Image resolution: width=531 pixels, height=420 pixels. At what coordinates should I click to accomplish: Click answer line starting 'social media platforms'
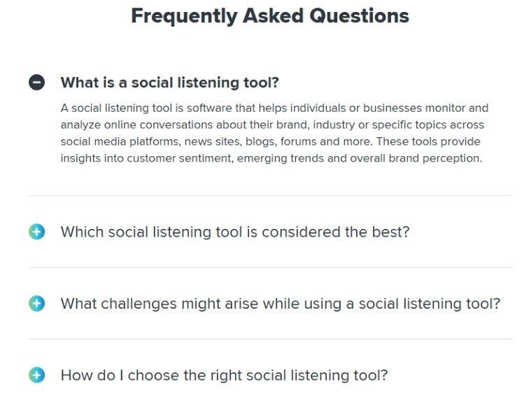tap(270, 141)
